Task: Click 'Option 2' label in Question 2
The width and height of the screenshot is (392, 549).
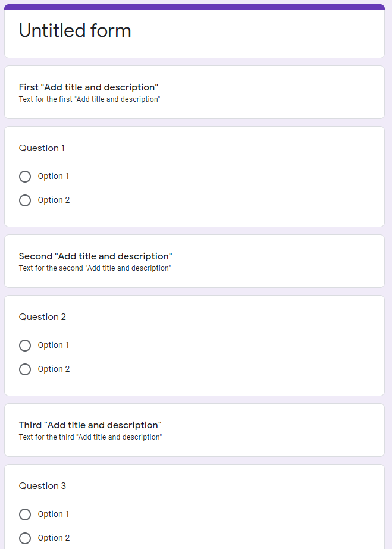Action: (x=54, y=369)
